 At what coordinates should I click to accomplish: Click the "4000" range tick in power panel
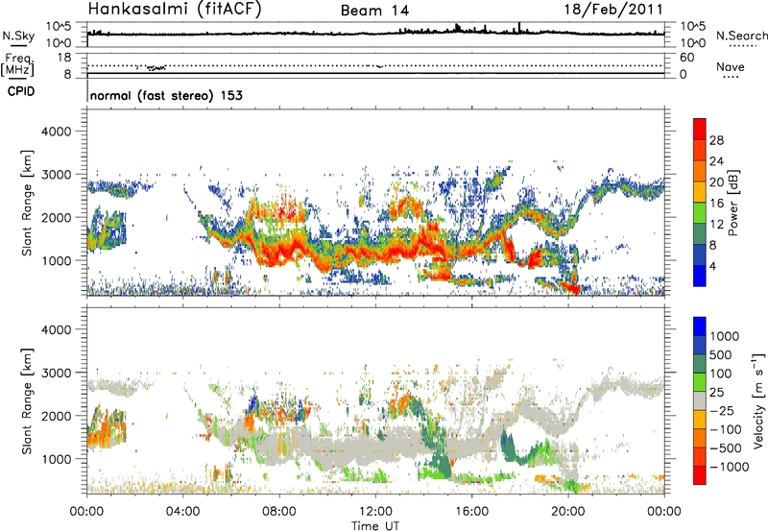[57, 132]
